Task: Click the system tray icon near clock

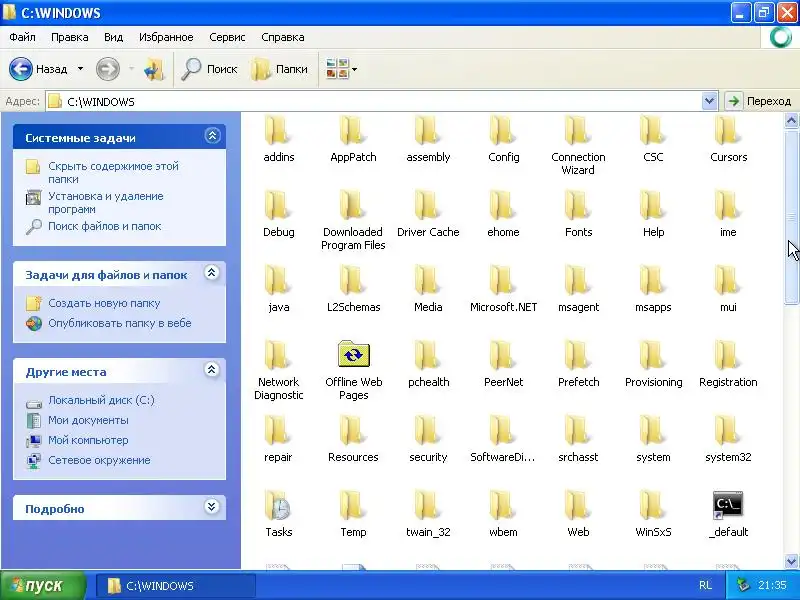Action: 744,585
